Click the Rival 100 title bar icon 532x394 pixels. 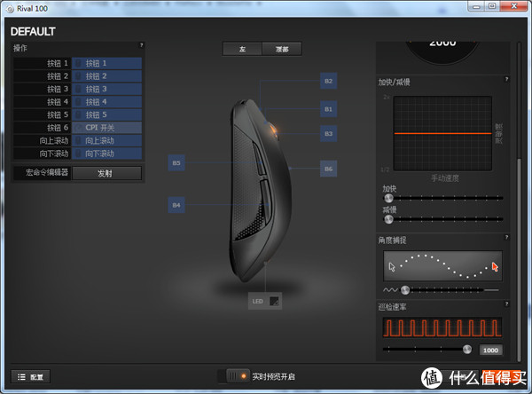click(10, 9)
